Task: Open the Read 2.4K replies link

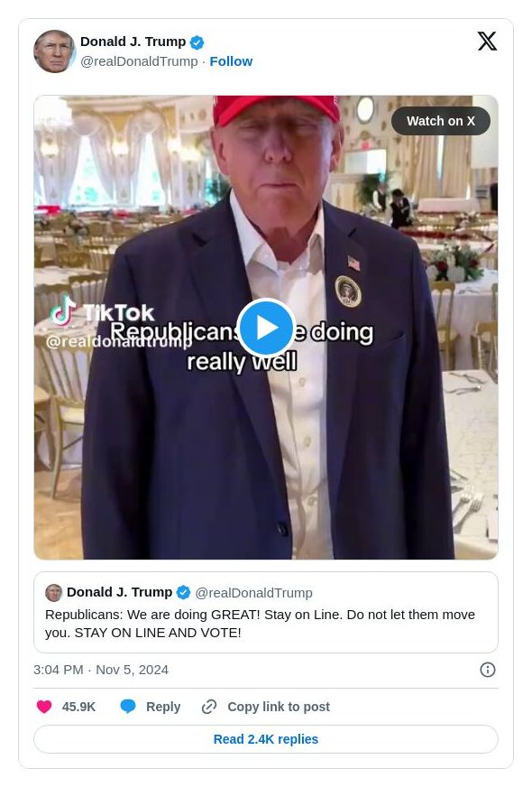Action: tap(266, 739)
